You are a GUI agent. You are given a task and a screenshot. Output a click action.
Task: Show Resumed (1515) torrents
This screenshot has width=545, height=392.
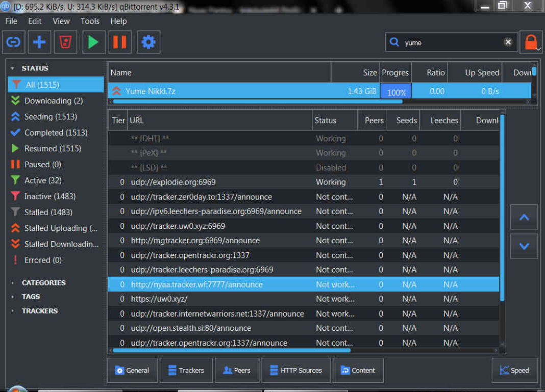(56, 149)
